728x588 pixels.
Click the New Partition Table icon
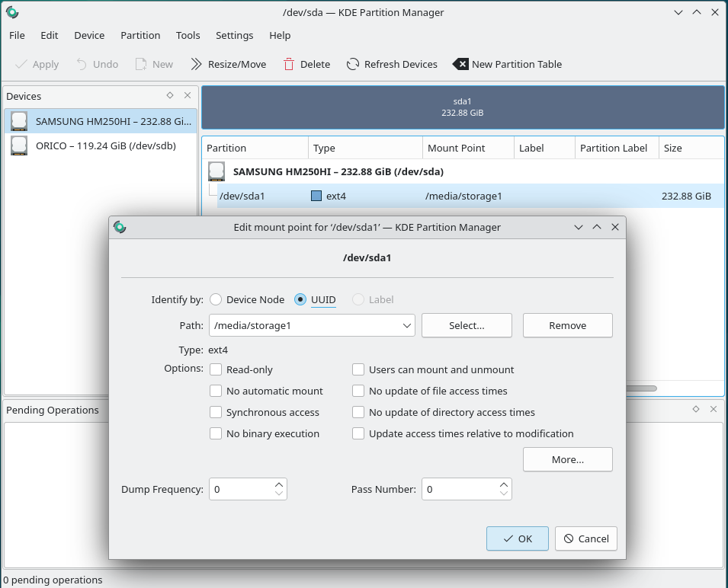pyautogui.click(x=460, y=65)
